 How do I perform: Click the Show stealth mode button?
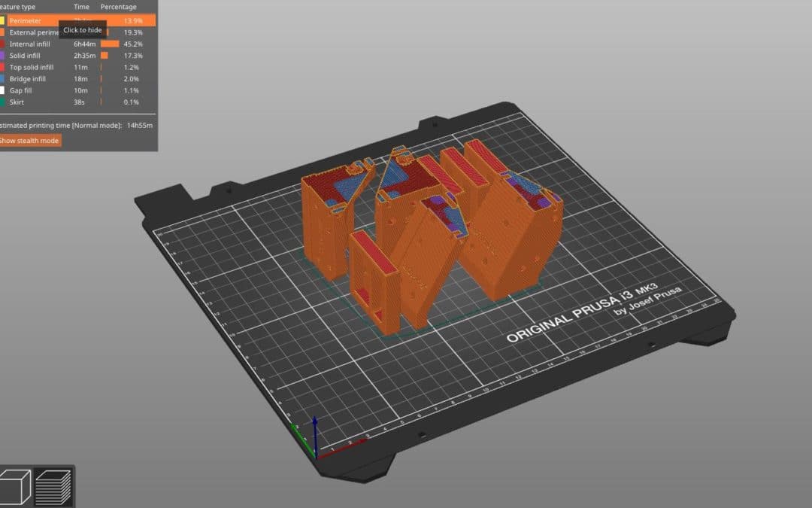30,140
